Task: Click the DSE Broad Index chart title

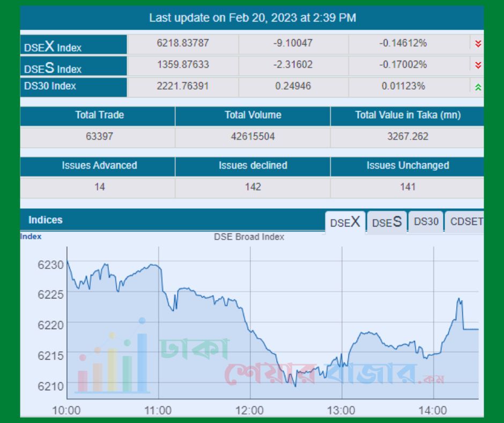Action: pyautogui.click(x=249, y=237)
